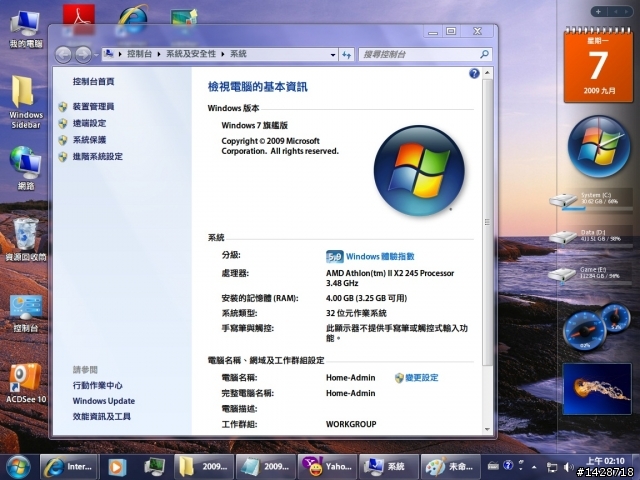Open 遠端設定 link
This screenshot has width=640, height=480.
pos(89,123)
